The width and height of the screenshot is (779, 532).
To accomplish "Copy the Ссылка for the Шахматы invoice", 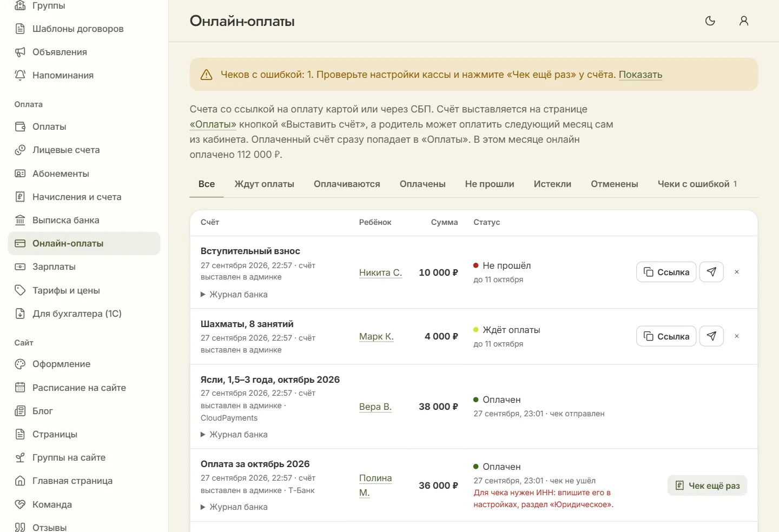I will coord(666,336).
